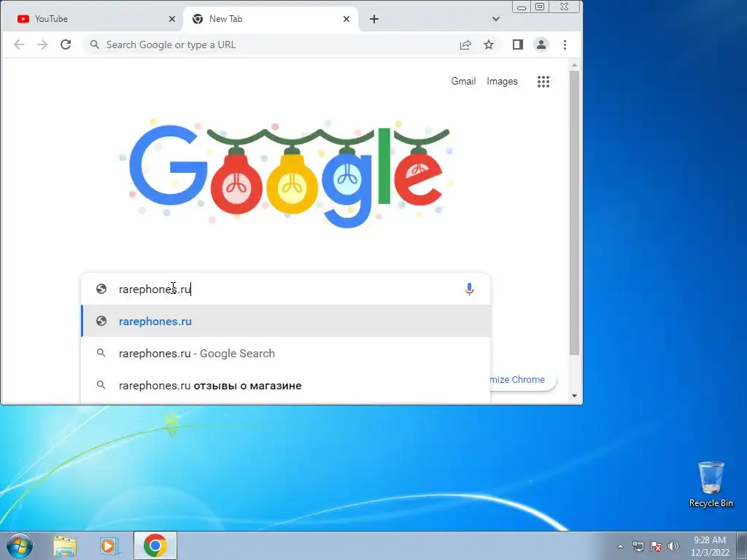
Task: Expand the tab search chevron
Action: pos(496,19)
